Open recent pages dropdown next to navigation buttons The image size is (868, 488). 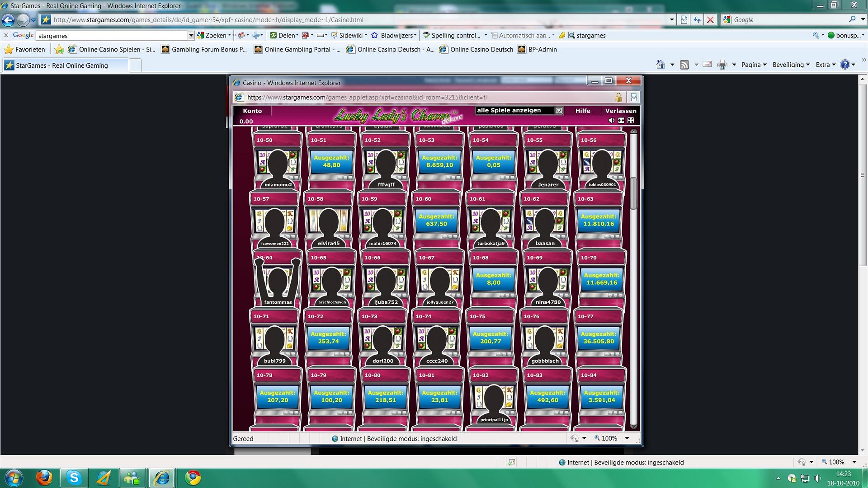click(x=33, y=20)
